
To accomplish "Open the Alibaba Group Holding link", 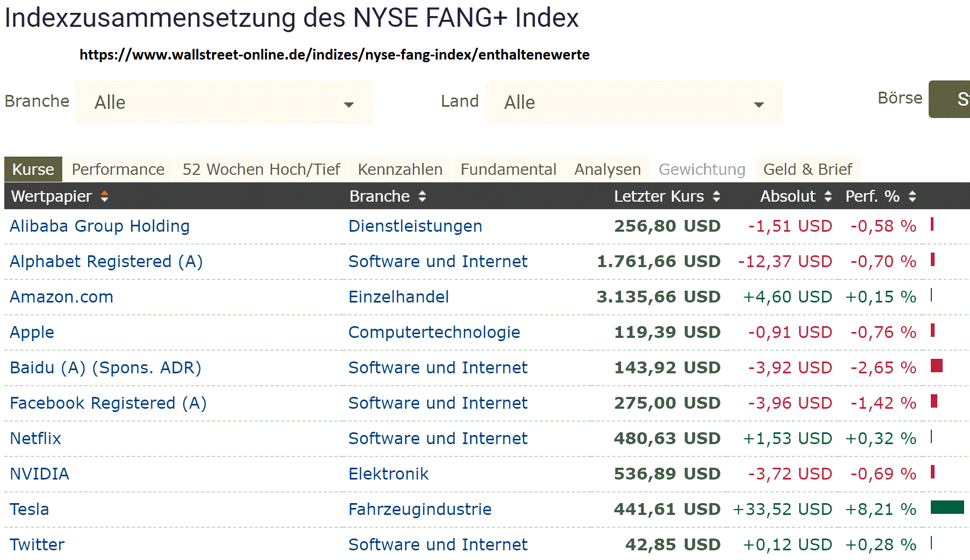I will coord(100,226).
